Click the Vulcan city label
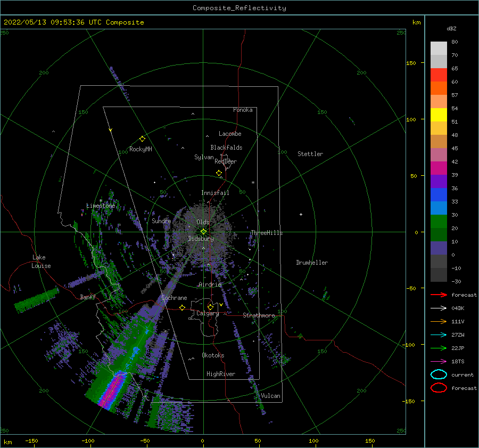Screen dimensions: 479x448 271,396
